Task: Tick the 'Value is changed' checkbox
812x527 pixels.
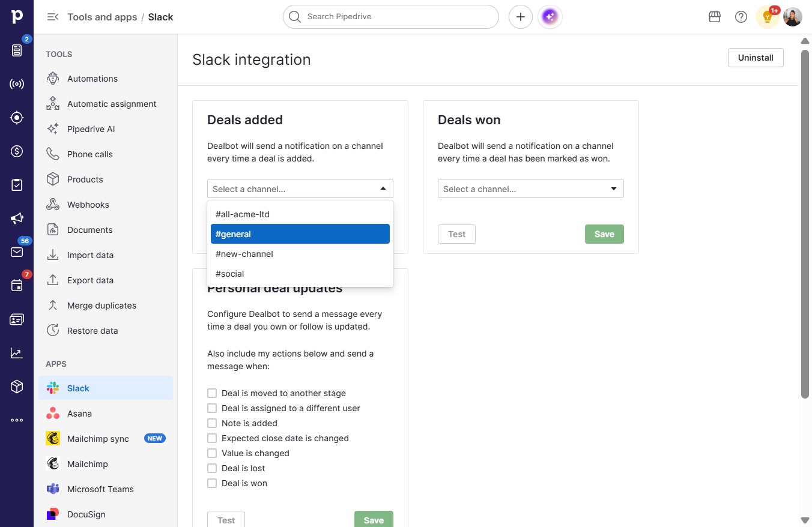Action: click(212, 453)
